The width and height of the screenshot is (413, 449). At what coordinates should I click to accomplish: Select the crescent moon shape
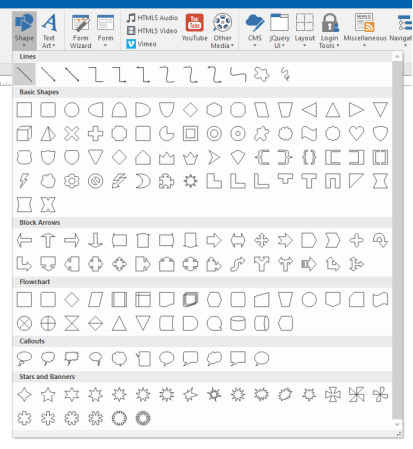click(143, 181)
